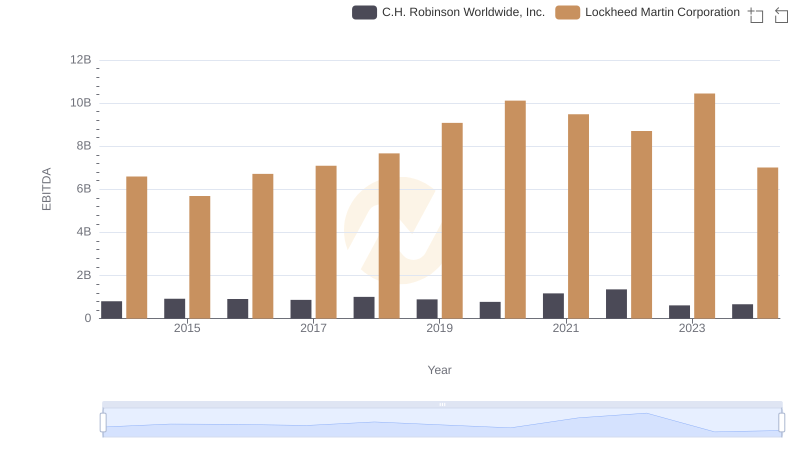Select the 2023 Lockheed Martin bar
Screen dimensions: 800x461
point(704,206)
